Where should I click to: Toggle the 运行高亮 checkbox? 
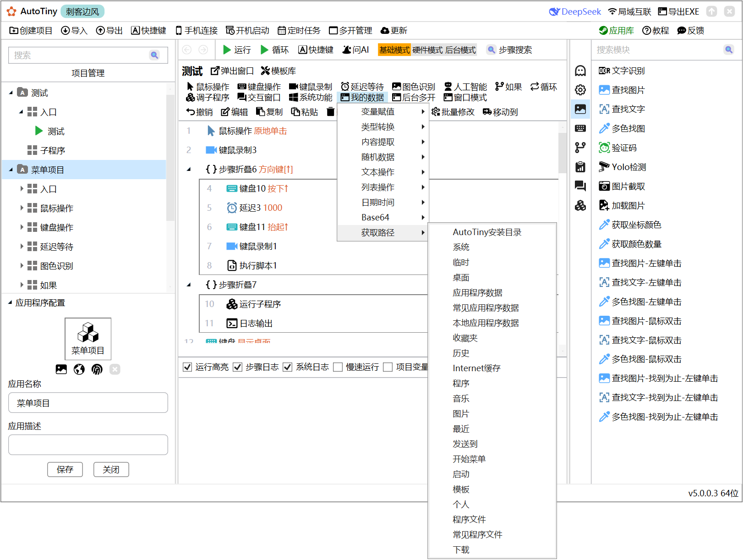coord(187,367)
